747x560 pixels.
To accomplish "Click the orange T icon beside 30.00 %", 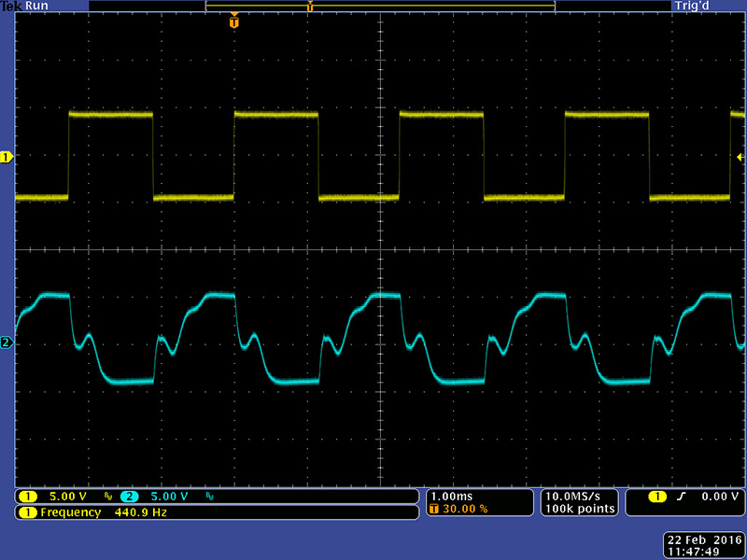I will tap(433, 510).
